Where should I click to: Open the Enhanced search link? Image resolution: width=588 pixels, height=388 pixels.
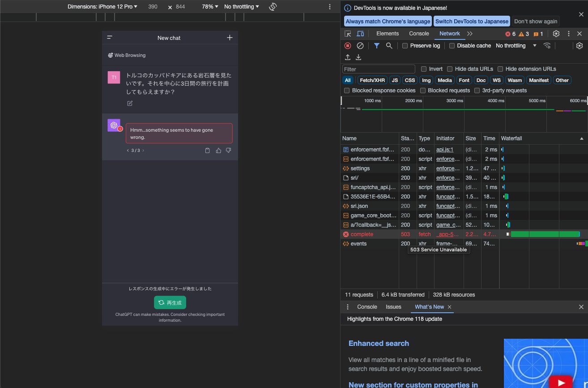(x=379, y=343)
